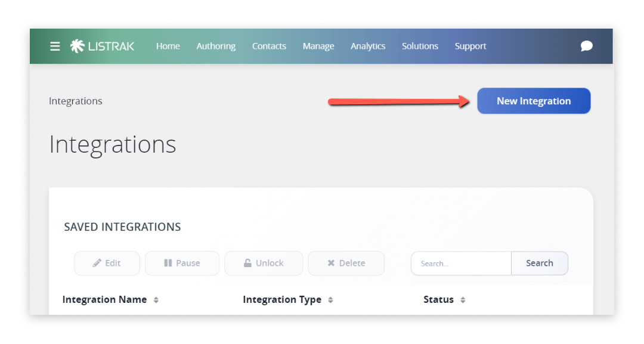Screen dimensions: 644x344
Task: Open the hamburger menu icon
Action: click(55, 47)
